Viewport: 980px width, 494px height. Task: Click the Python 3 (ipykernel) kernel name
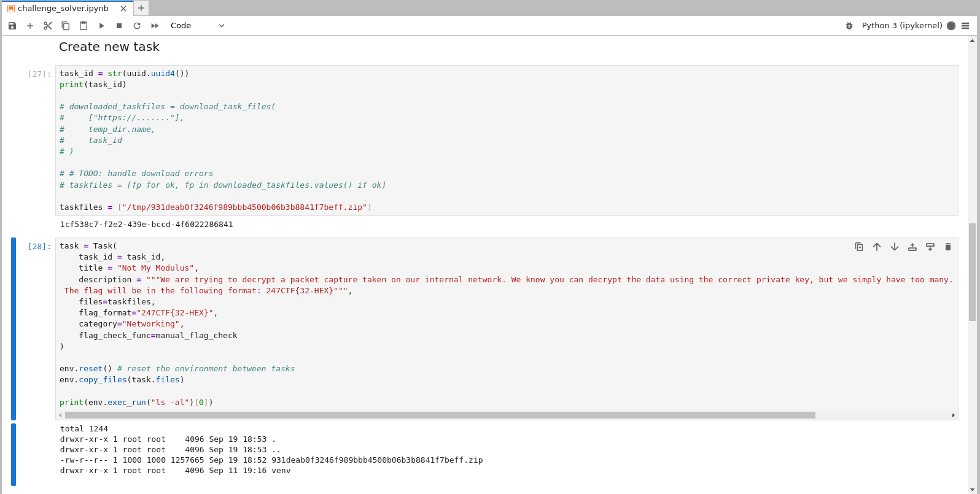click(901, 26)
